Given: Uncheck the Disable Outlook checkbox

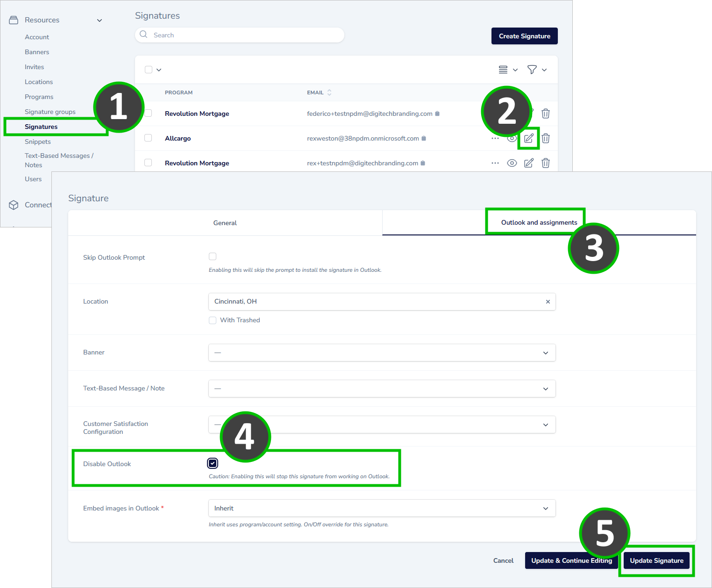Looking at the screenshot, I should pos(213,463).
